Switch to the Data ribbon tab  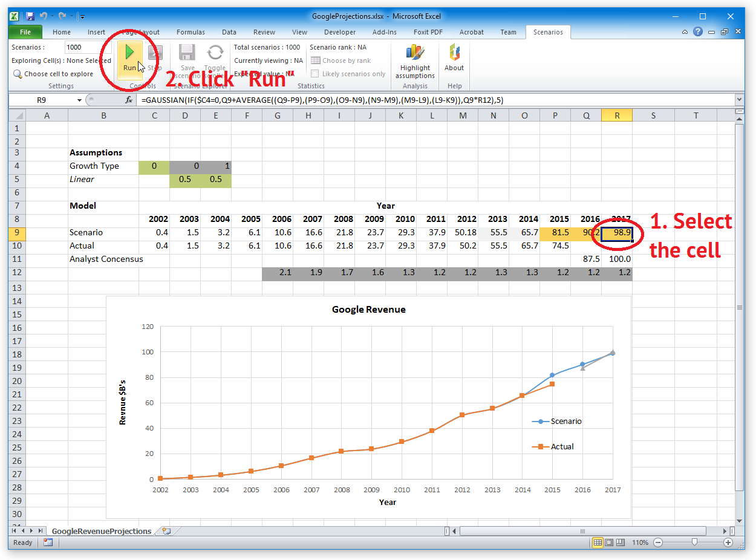229,32
